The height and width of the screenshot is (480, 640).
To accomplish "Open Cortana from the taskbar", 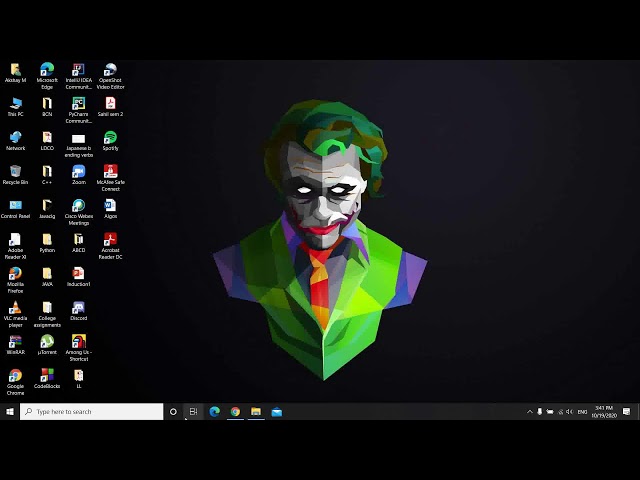I will point(173,411).
